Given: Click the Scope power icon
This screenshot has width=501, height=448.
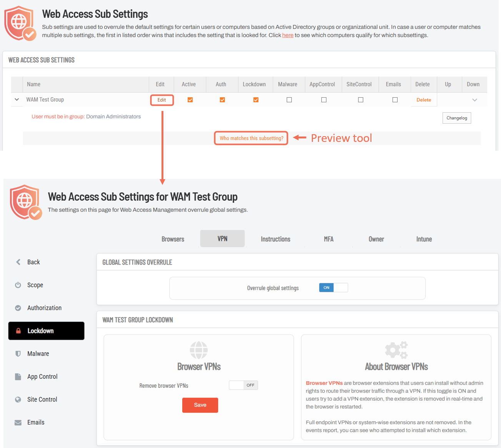Looking at the screenshot, I should click(x=18, y=285).
